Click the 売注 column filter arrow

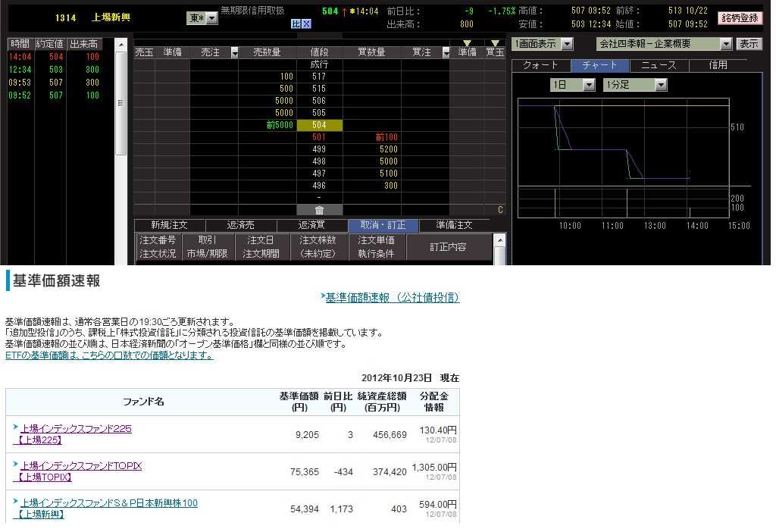pyautogui.click(x=234, y=52)
